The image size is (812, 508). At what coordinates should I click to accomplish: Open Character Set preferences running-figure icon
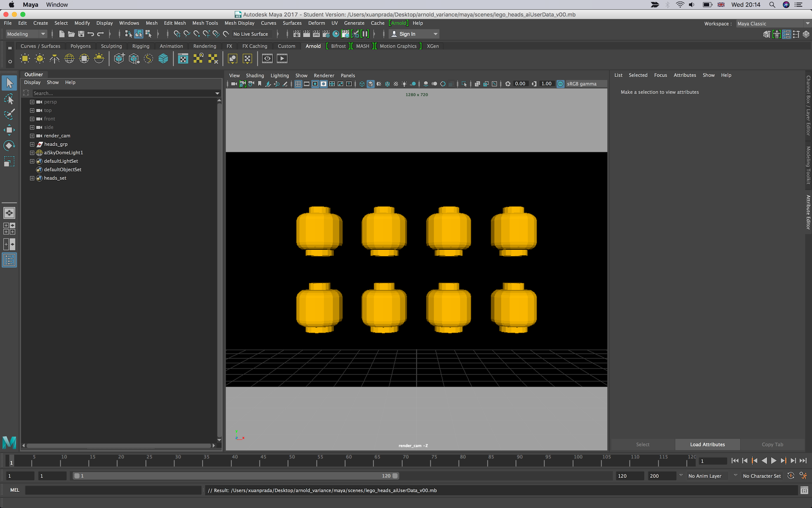(803, 476)
